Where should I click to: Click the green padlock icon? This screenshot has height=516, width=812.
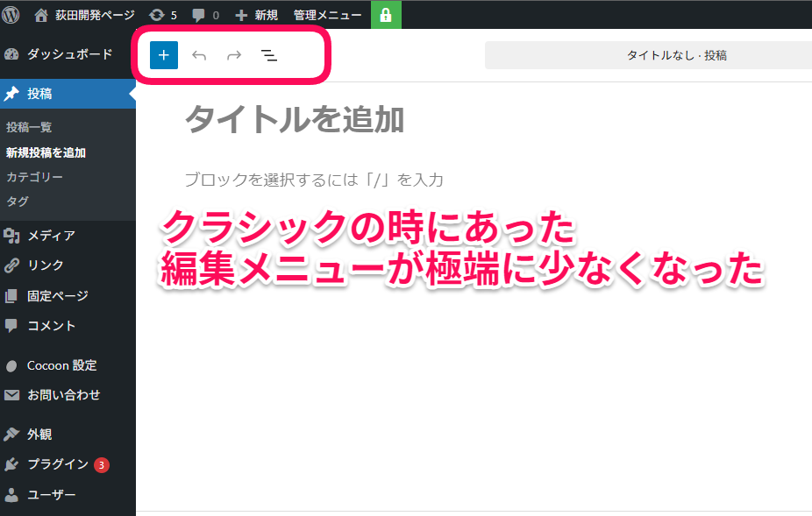coord(386,15)
